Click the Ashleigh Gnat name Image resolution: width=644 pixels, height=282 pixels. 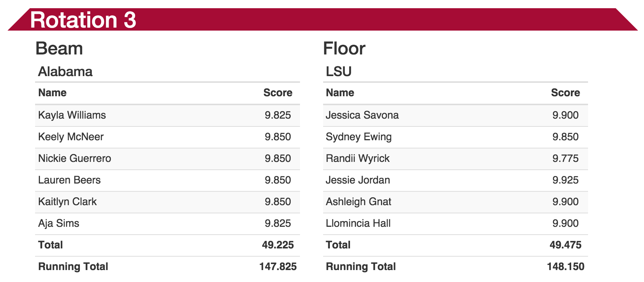[358, 201]
